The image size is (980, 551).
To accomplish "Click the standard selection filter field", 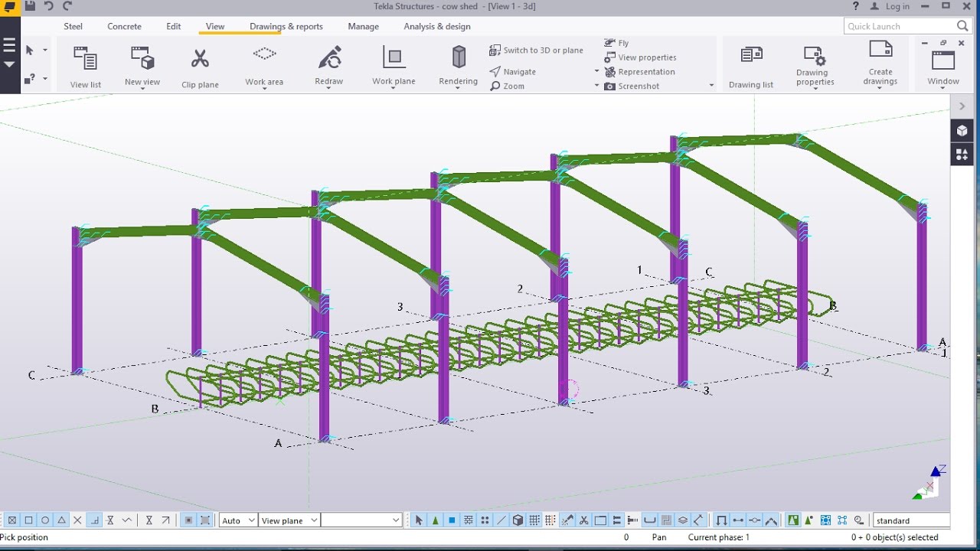I will coord(911,520).
